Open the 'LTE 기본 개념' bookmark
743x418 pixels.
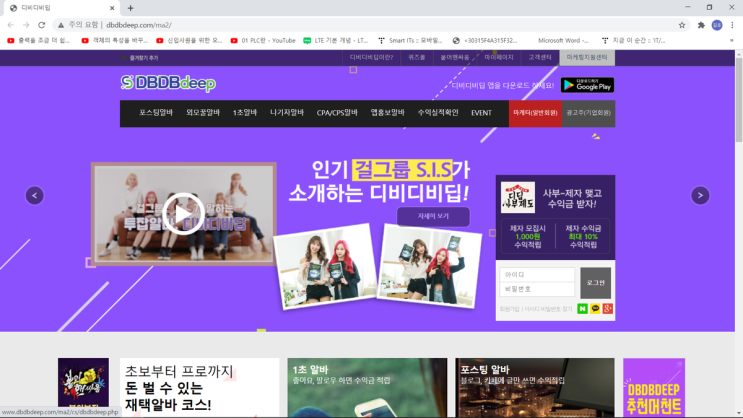click(x=335, y=41)
